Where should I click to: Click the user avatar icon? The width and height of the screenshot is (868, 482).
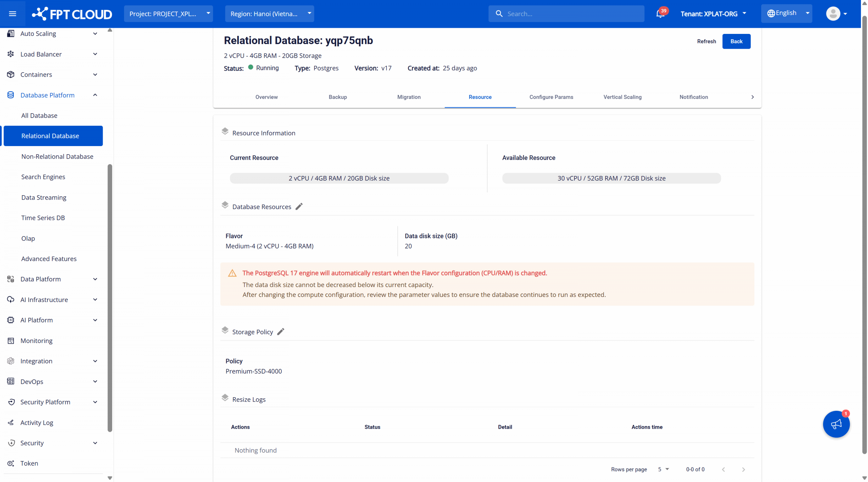pyautogui.click(x=833, y=14)
